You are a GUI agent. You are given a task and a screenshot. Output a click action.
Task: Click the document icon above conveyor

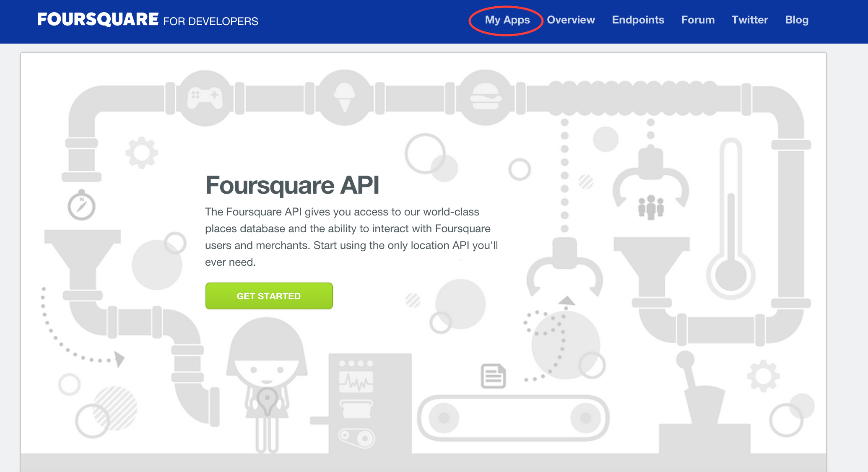point(493,376)
